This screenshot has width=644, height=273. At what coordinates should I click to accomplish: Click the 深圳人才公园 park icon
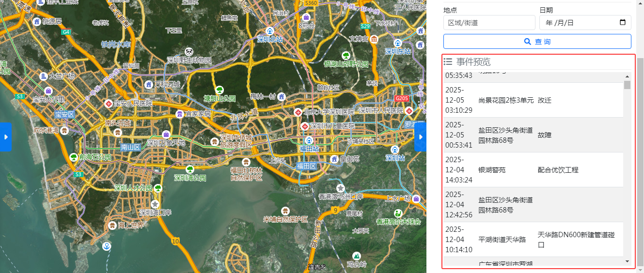pos(157,187)
